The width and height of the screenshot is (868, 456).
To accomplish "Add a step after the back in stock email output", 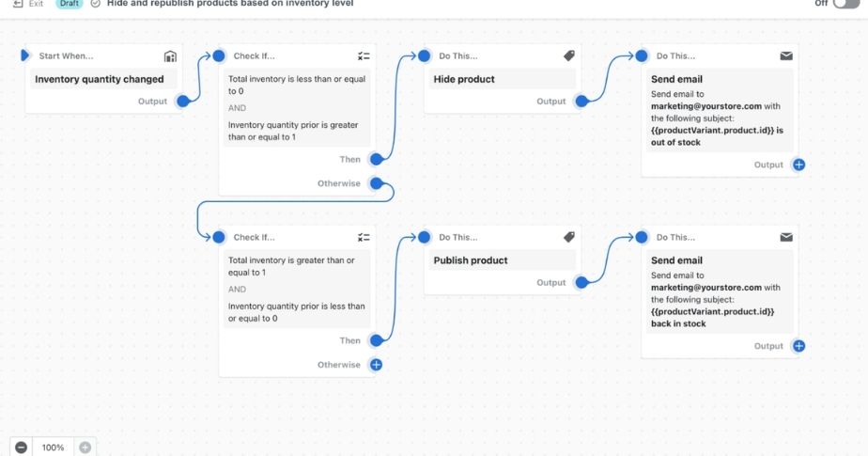I will click(x=798, y=346).
